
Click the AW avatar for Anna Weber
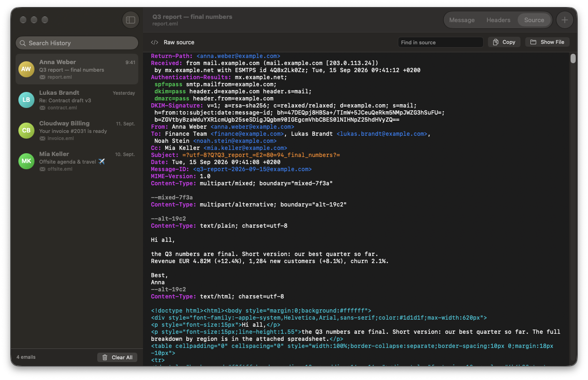[26, 69]
